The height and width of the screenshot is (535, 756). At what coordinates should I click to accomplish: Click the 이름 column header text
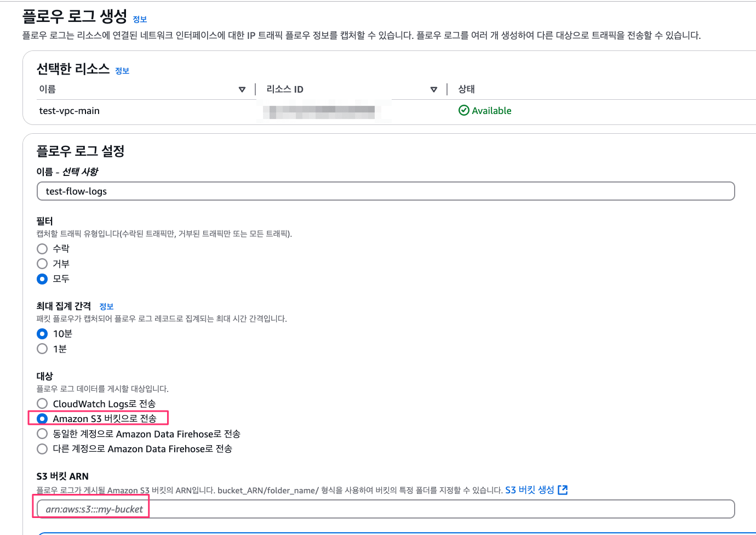point(48,89)
